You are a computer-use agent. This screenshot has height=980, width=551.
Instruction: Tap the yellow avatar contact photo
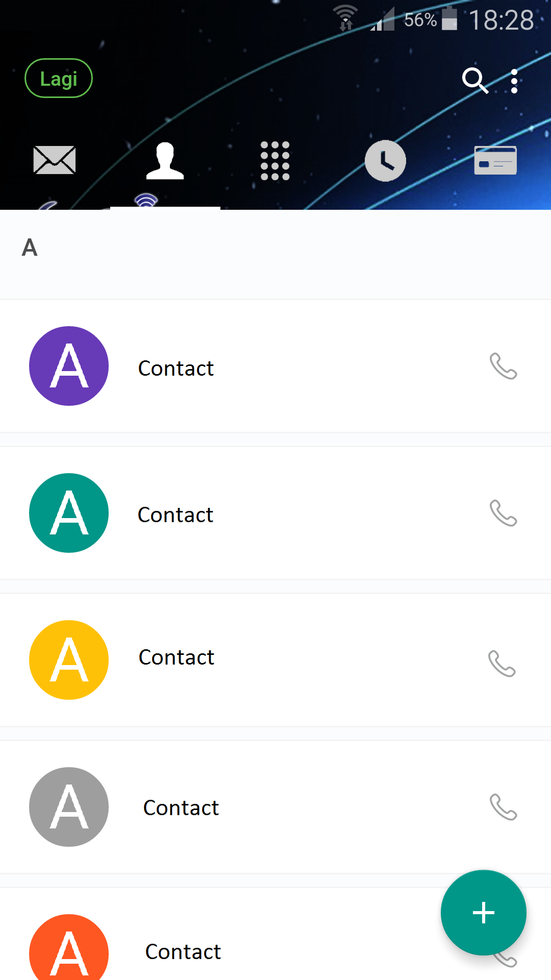pos(69,660)
